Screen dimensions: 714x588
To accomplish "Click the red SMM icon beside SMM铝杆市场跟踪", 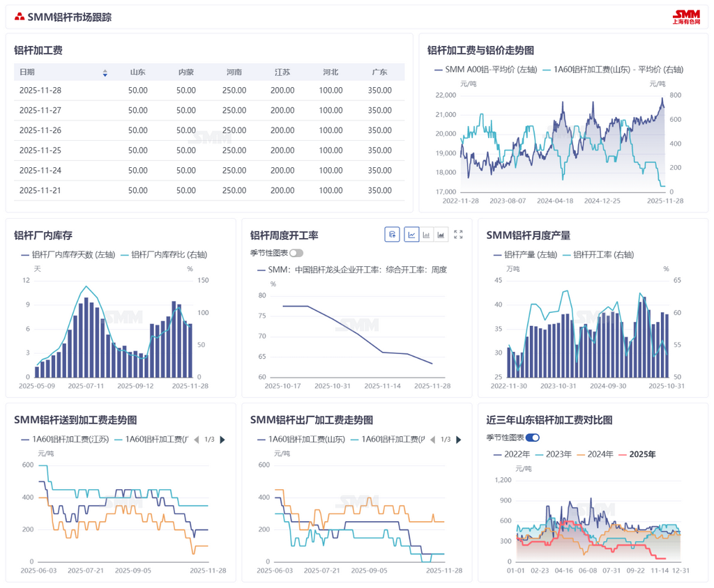I will (x=19, y=17).
